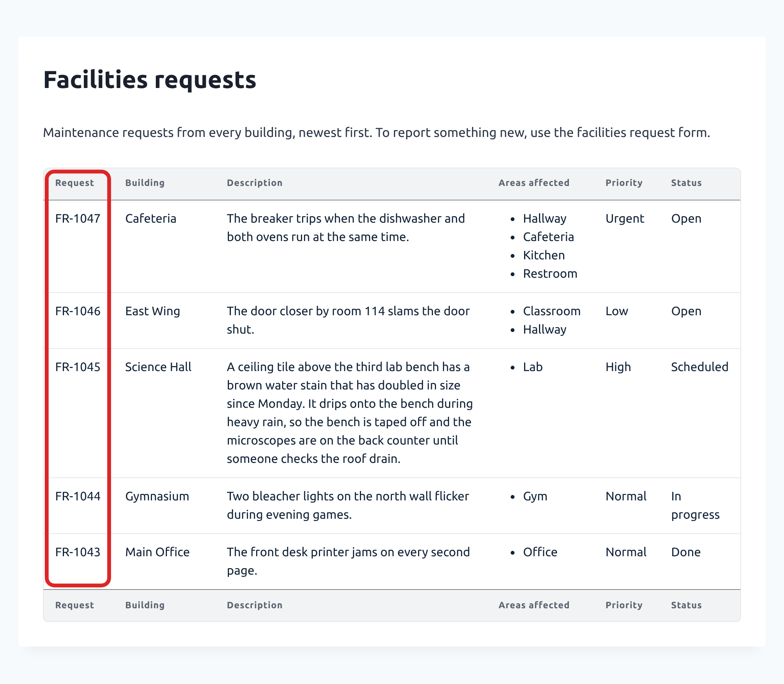784x684 pixels.
Task: Click the printer jams description text
Action: [348, 561]
